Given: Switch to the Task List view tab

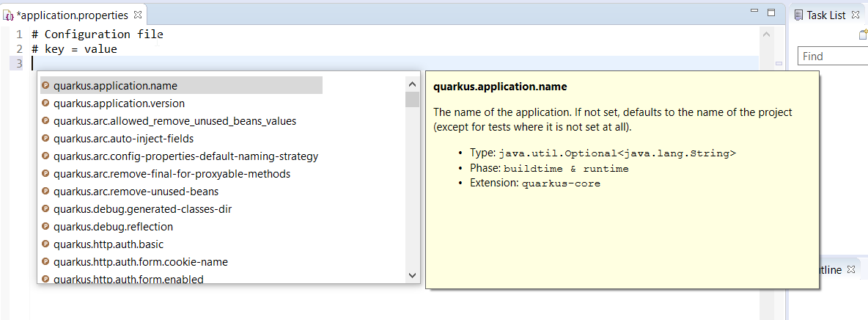Looking at the screenshot, I should click(825, 15).
